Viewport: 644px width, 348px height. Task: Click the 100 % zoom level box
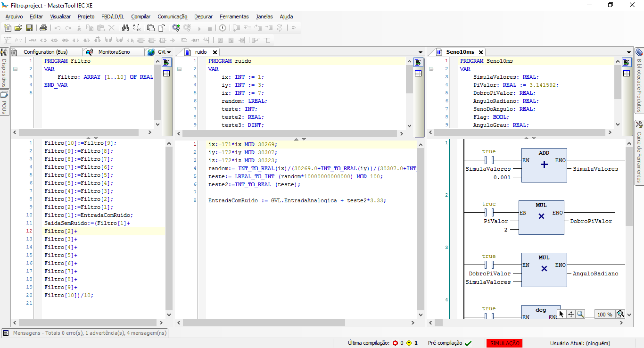604,315
